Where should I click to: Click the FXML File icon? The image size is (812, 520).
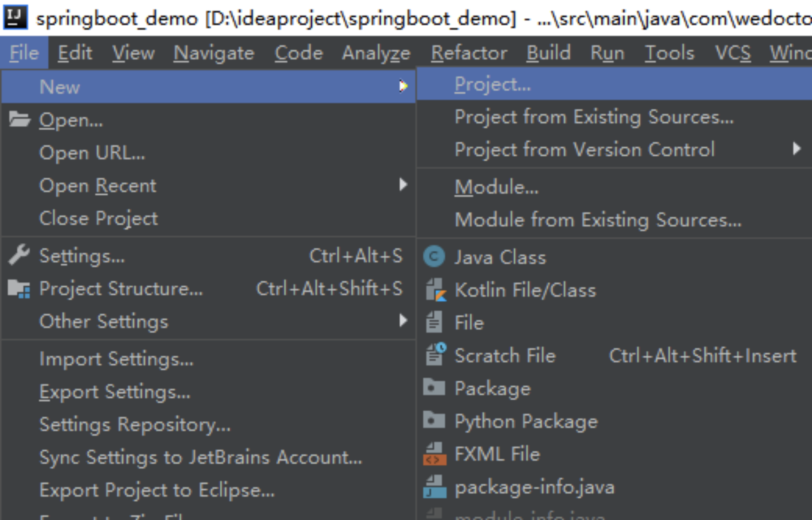[x=435, y=454]
